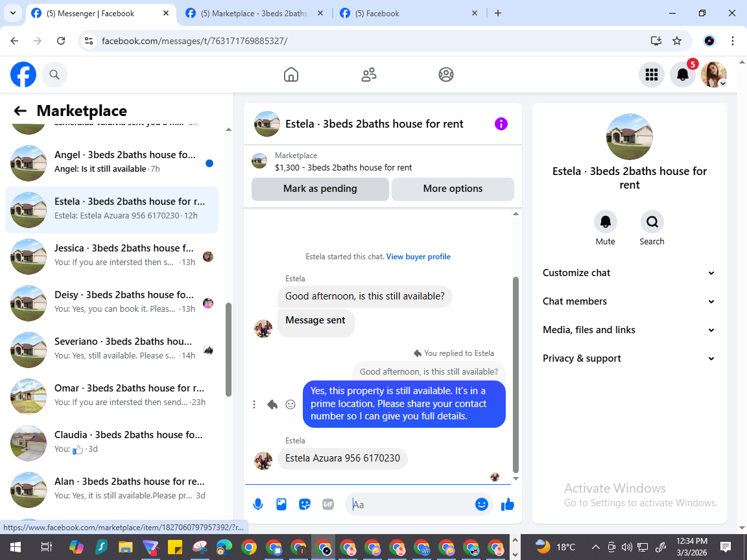
Task: Reply to the blue message with arrow icon
Action: tap(272, 404)
